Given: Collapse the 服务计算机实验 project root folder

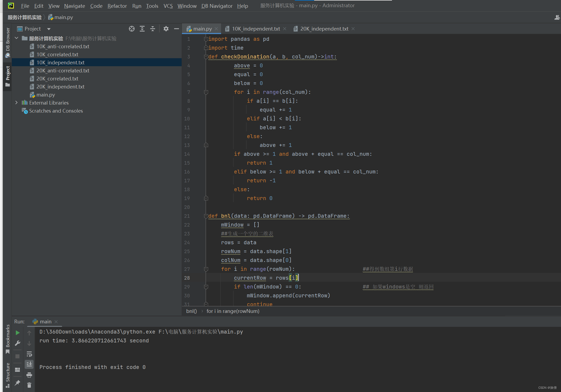Looking at the screenshot, I should pos(16,38).
